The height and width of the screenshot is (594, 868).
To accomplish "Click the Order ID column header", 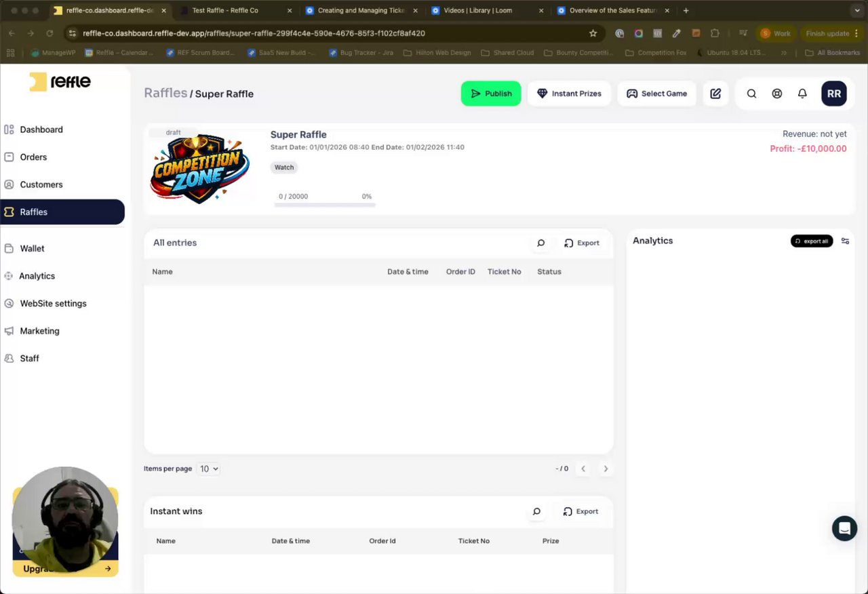I will click(460, 271).
